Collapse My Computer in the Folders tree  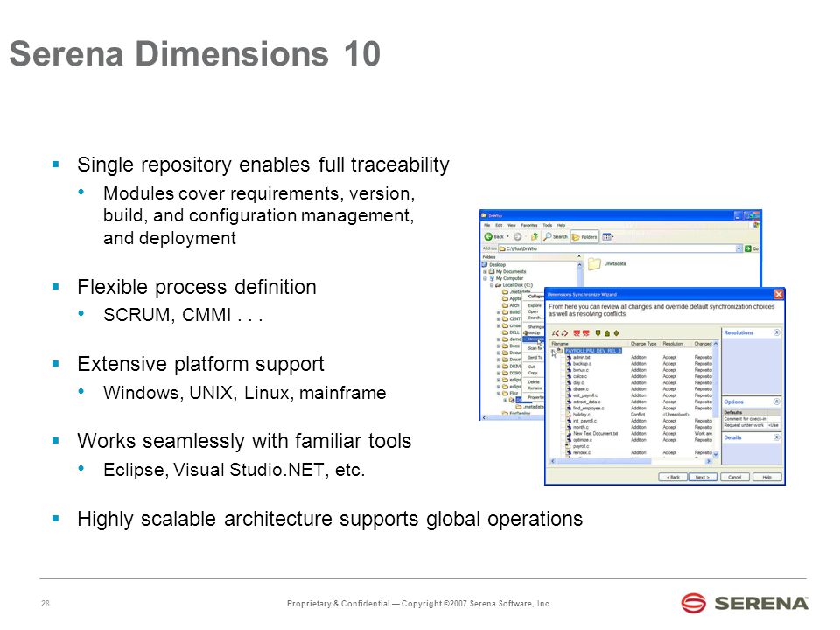[x=485, y=278]
